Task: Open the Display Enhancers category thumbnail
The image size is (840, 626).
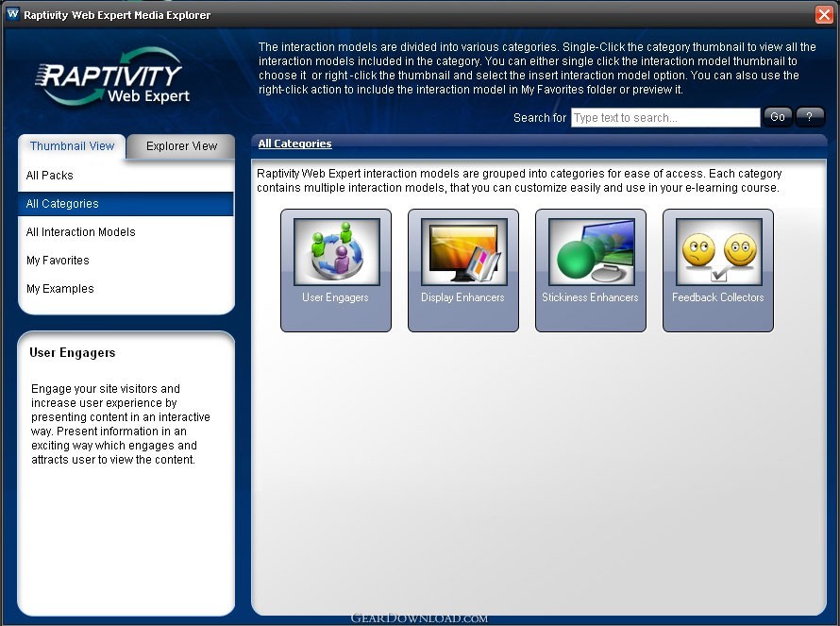Action: tap(463, 270)
